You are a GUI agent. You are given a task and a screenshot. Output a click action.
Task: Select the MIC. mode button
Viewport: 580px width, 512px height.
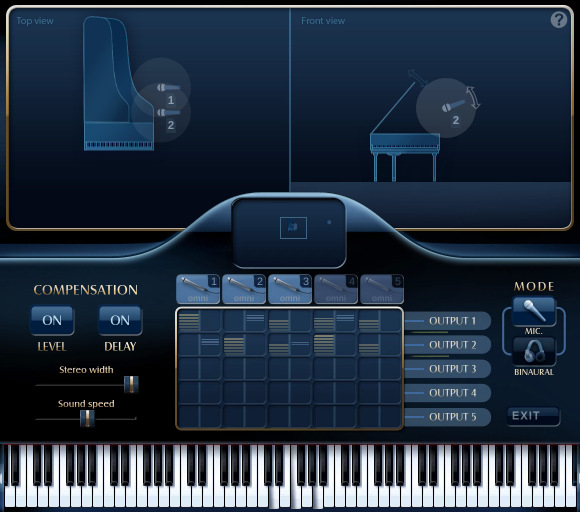[534, 311]
